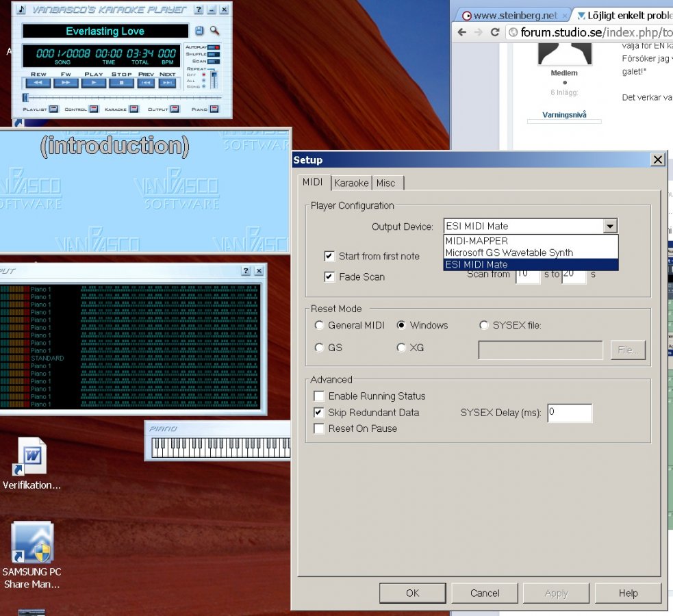Click the Apply button in Setup
673x616 pixels.
point(556,593)
